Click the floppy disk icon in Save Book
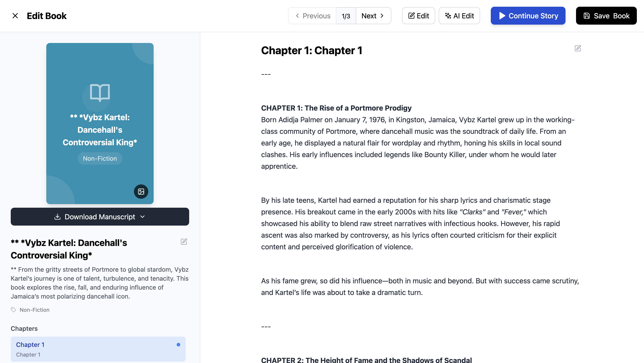Viewport: 644px width, 363px height. click(587, 16)
